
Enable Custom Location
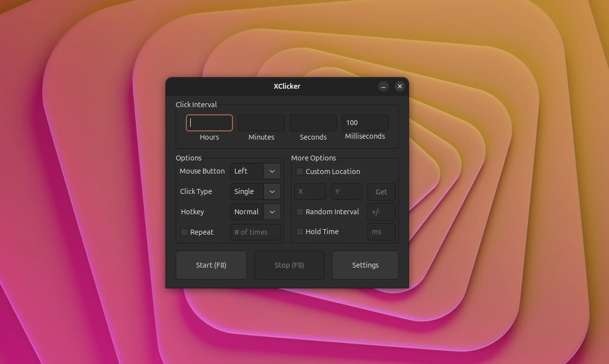300,172
